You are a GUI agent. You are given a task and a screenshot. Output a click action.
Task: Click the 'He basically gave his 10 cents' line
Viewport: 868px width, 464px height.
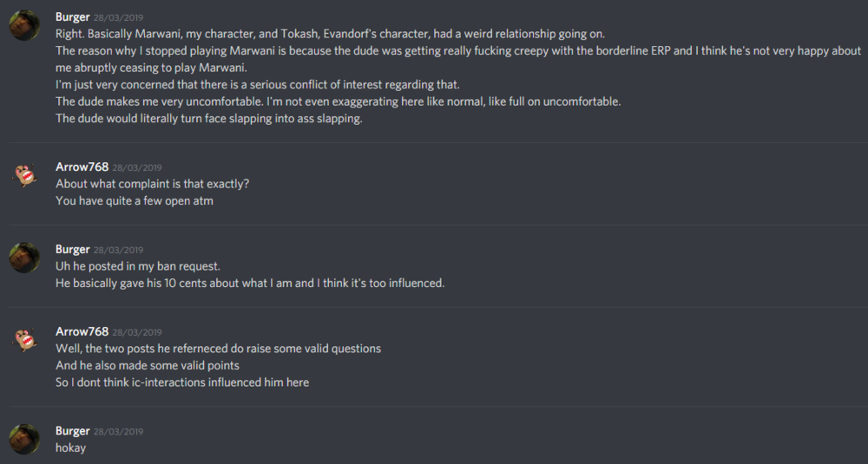coord(249,284)
